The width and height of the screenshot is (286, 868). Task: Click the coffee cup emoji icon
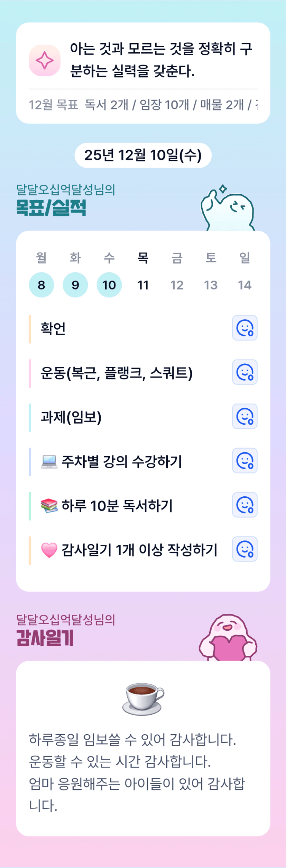click(143, 698)
